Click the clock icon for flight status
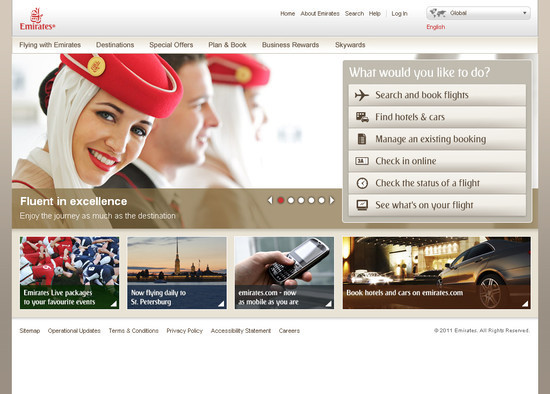 point(362,183)
